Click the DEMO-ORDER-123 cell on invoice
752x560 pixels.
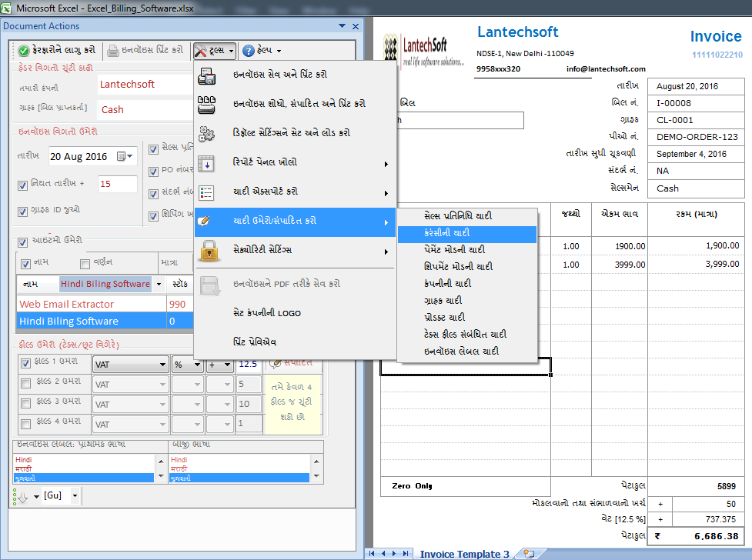pyautogui.click(x=696, y=137)
